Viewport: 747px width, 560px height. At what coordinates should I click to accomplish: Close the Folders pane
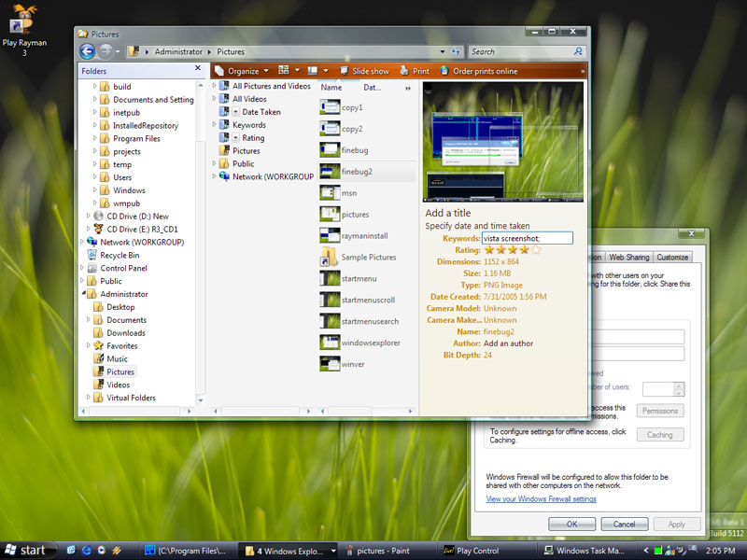tap(198, 68)
